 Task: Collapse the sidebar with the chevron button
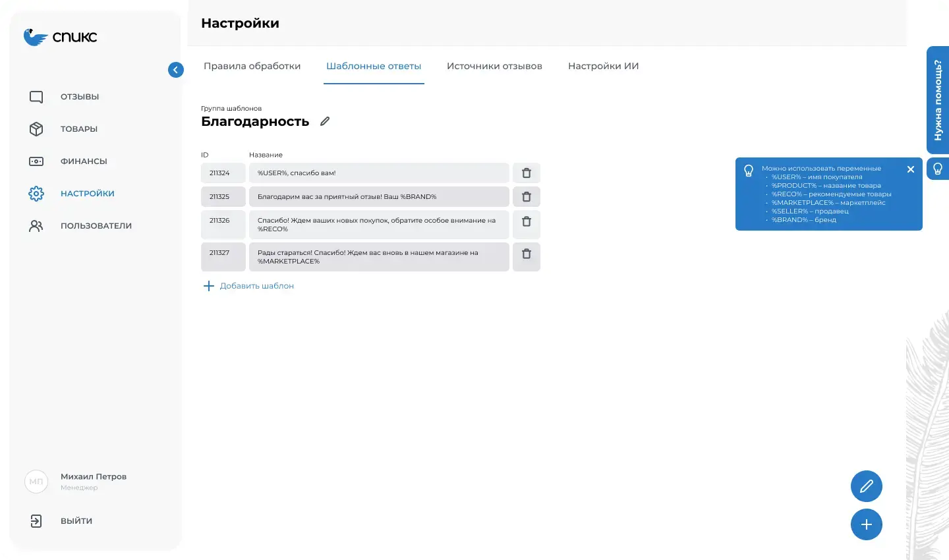click(x=175, y=69)
